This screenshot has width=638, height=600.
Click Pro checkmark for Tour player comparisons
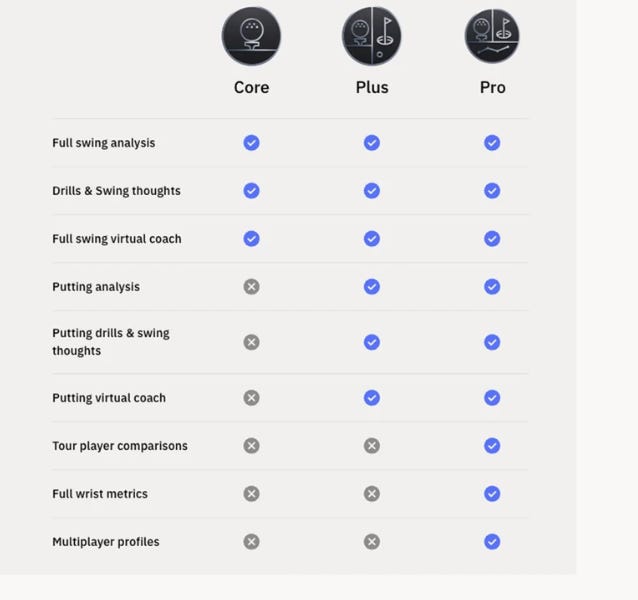coord(492,446)
